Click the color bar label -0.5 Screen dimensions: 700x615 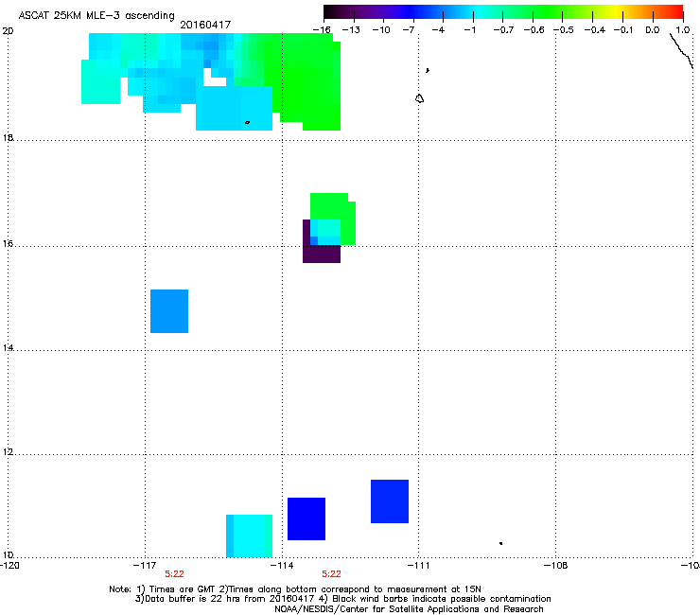click(x=564, y=30)
